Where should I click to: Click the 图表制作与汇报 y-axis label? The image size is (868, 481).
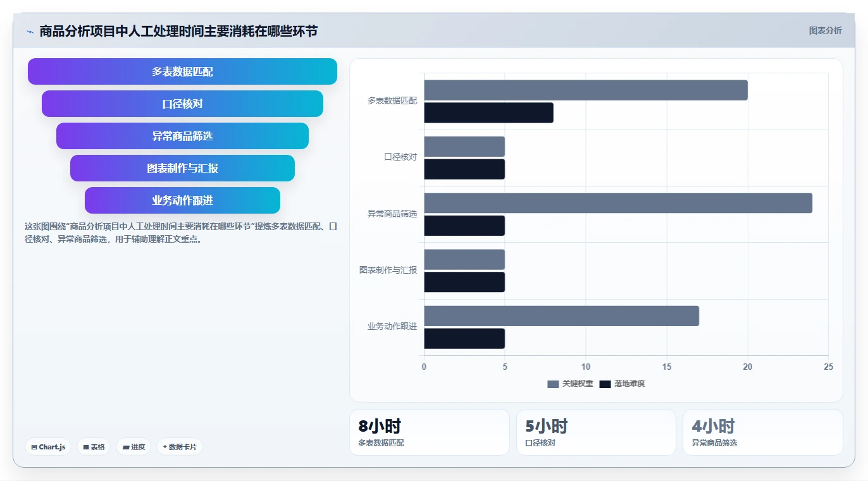(388, 270)
